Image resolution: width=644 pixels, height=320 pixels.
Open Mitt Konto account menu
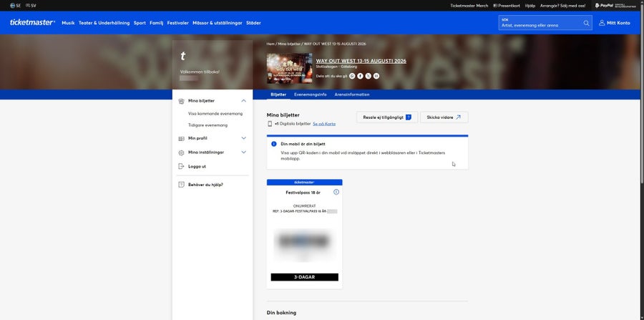[x=615, y=23]
